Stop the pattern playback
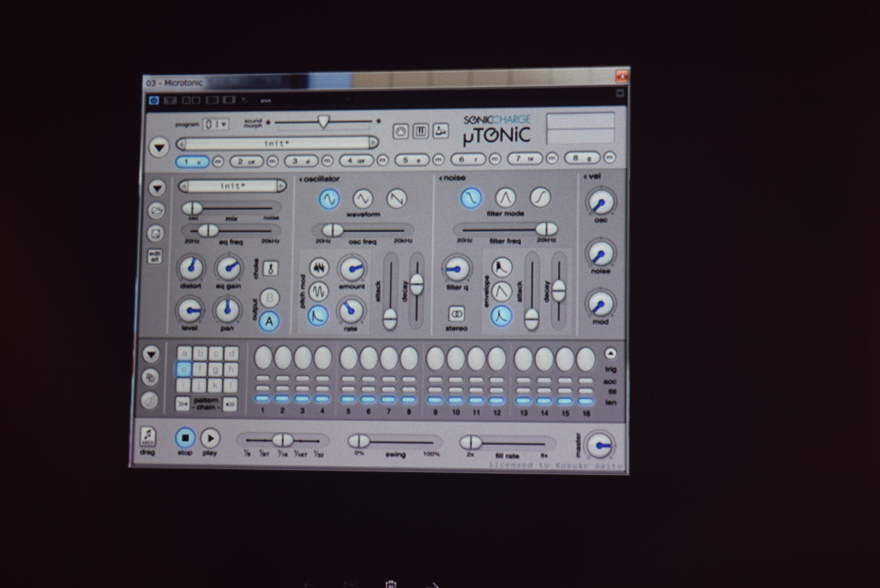 [185, 438]
